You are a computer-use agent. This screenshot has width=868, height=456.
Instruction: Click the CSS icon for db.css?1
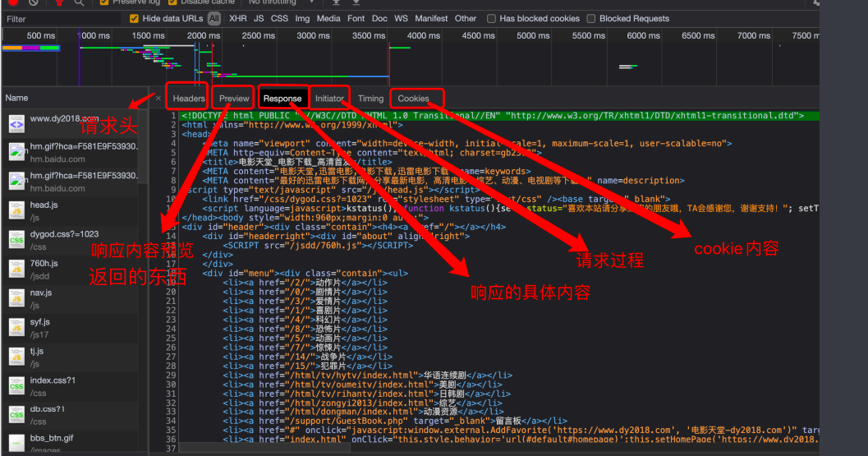tap(16, 415)
